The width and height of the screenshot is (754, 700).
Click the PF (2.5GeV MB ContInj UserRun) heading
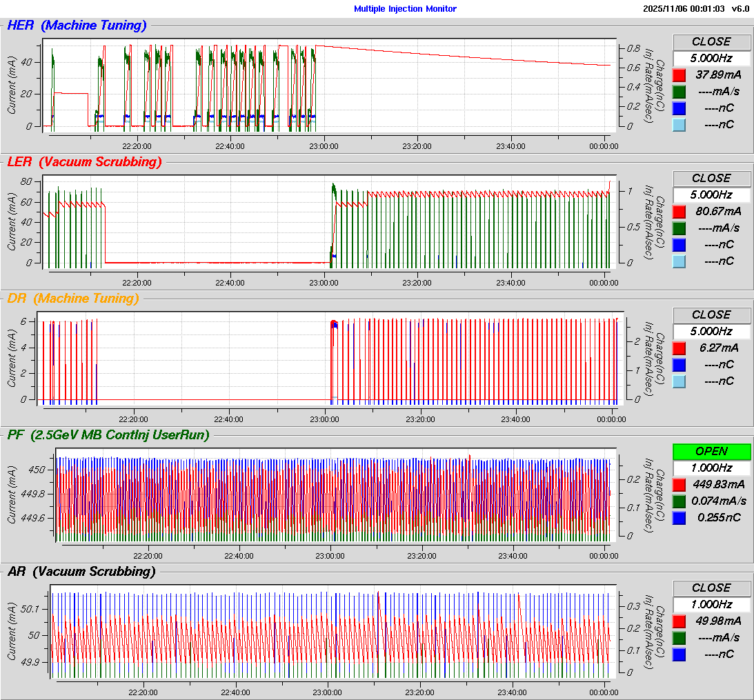[108, 434]
